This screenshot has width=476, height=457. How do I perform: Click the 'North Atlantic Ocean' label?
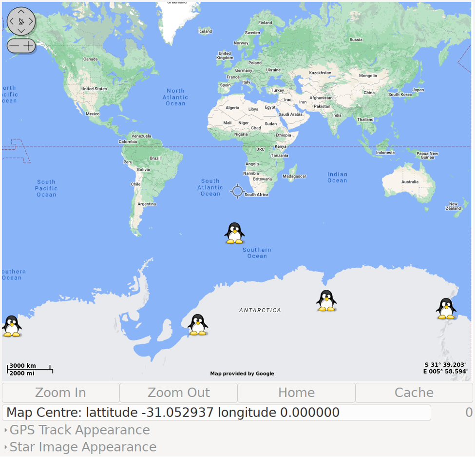(x=175, y=97)
